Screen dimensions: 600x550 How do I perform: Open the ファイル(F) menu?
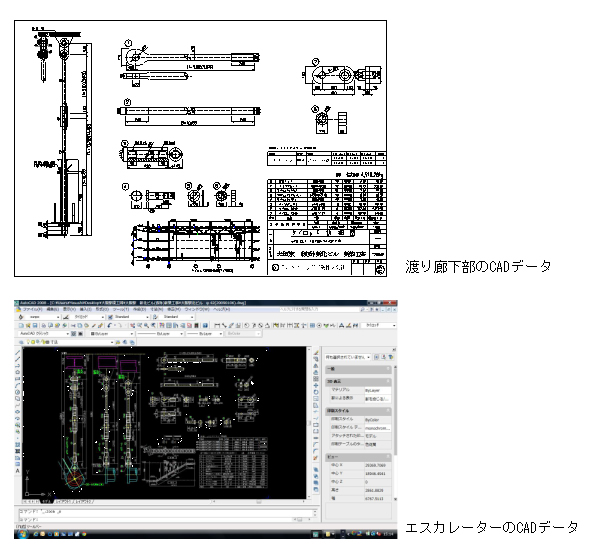click(x=32, y=309)
